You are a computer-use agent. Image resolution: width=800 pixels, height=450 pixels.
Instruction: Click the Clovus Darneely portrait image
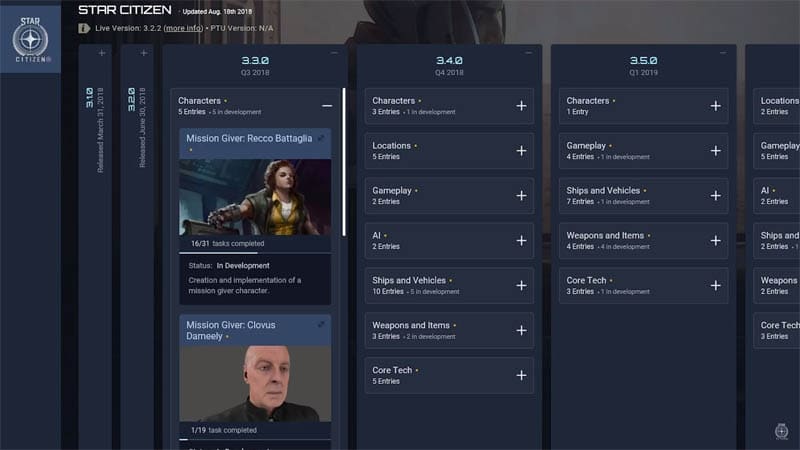[255, 384]
